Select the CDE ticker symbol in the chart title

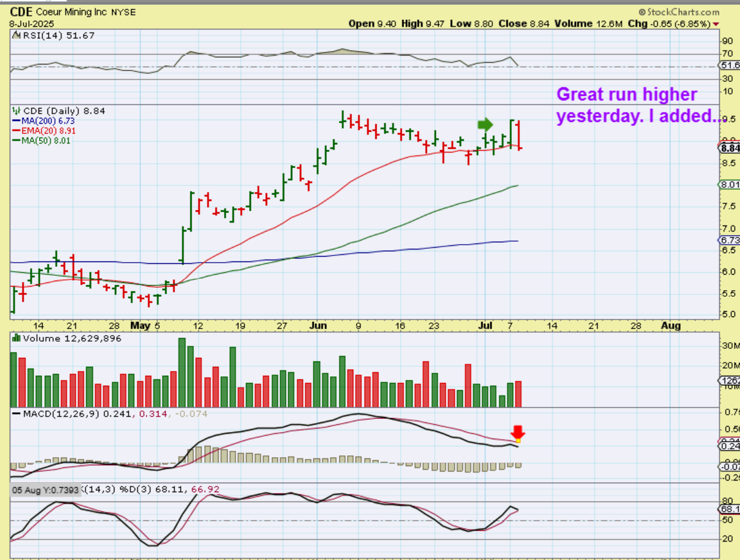tap(21, 12)
